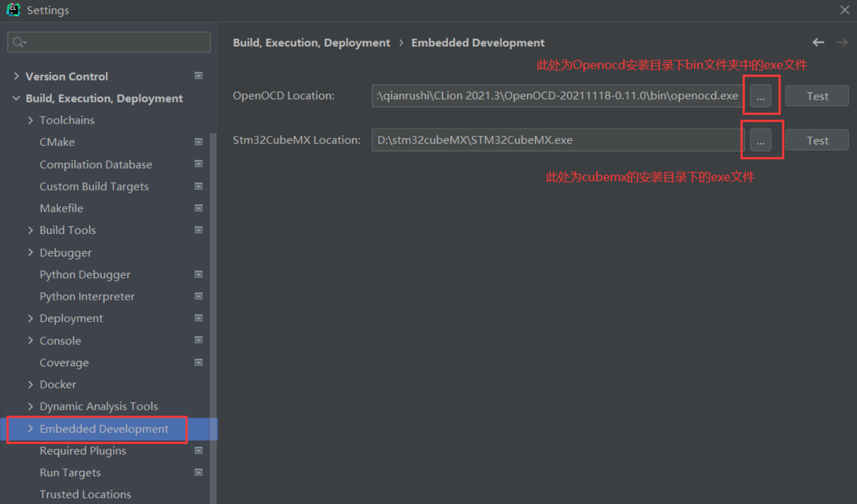Select Run Targets in the tree
This screenshot has height=504, width=857.
71,473
